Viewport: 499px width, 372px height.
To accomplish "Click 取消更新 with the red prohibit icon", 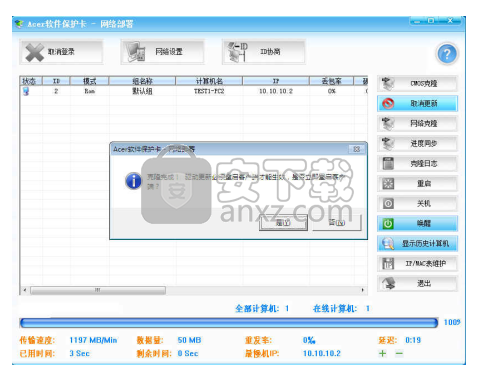I will 417,104.
